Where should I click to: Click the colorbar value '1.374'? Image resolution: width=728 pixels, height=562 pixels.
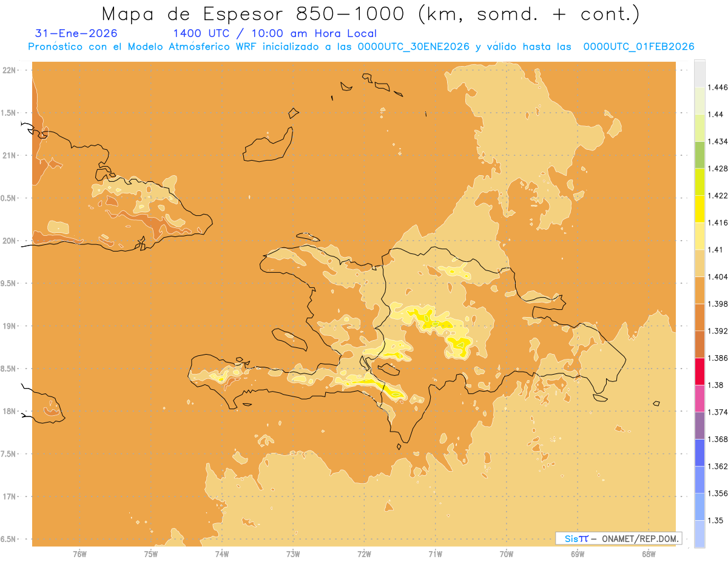point(718,412)
